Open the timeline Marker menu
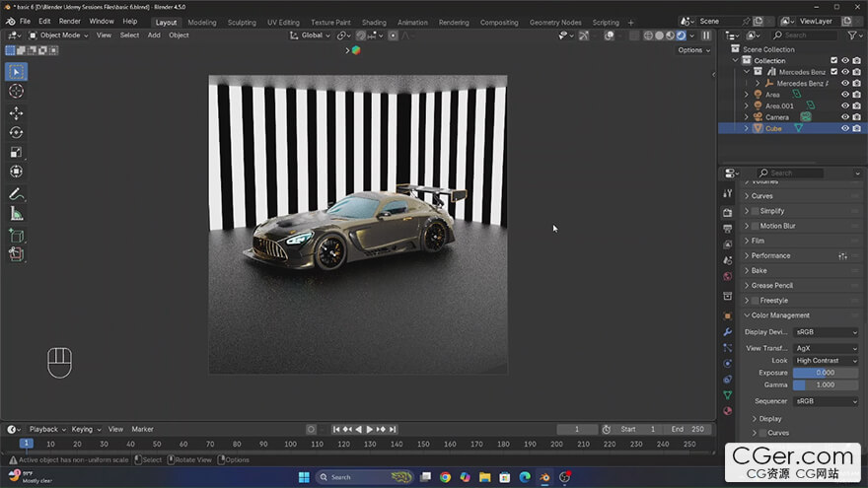 142,430
